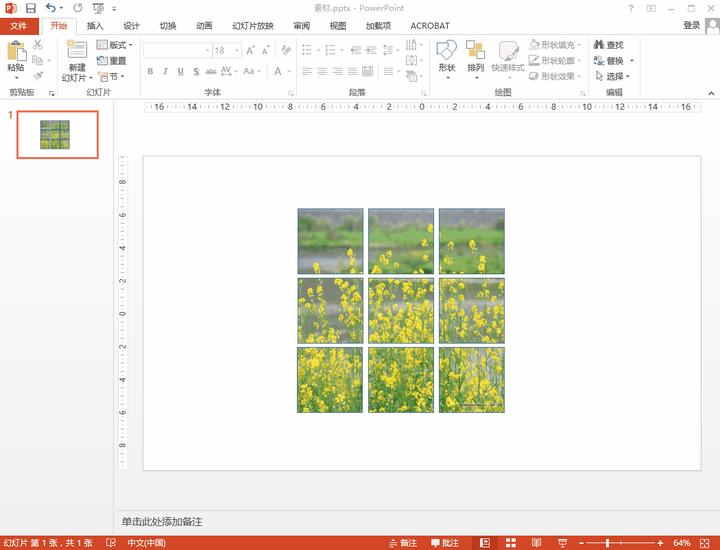
Task: Toggle underline formatting
Action: (180, 71)
